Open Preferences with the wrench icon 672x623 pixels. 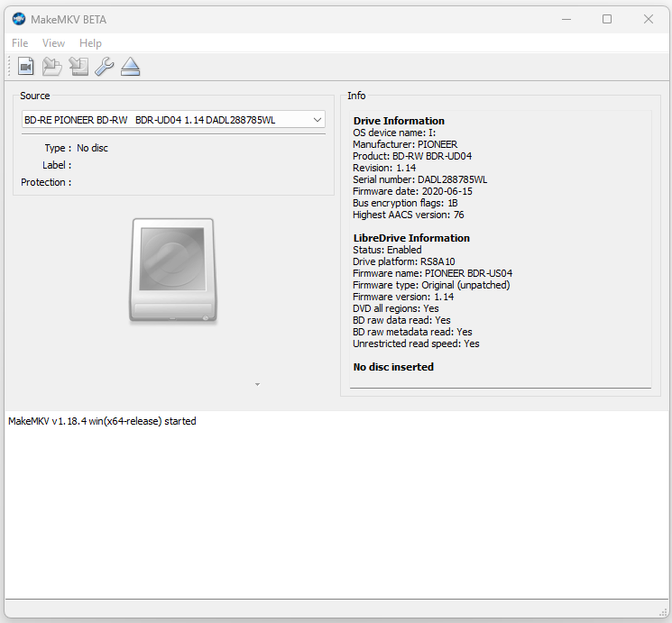(x=104, y=67)
